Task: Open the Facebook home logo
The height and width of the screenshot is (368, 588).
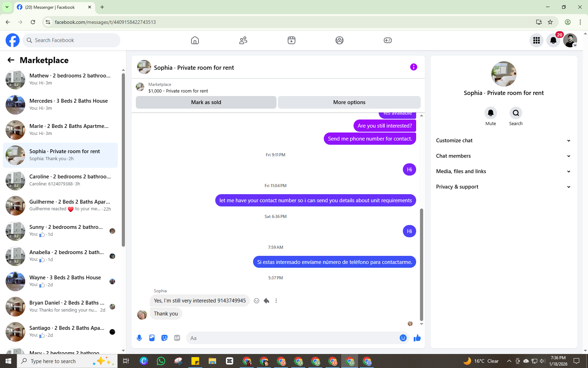Action: coord(13,40)
